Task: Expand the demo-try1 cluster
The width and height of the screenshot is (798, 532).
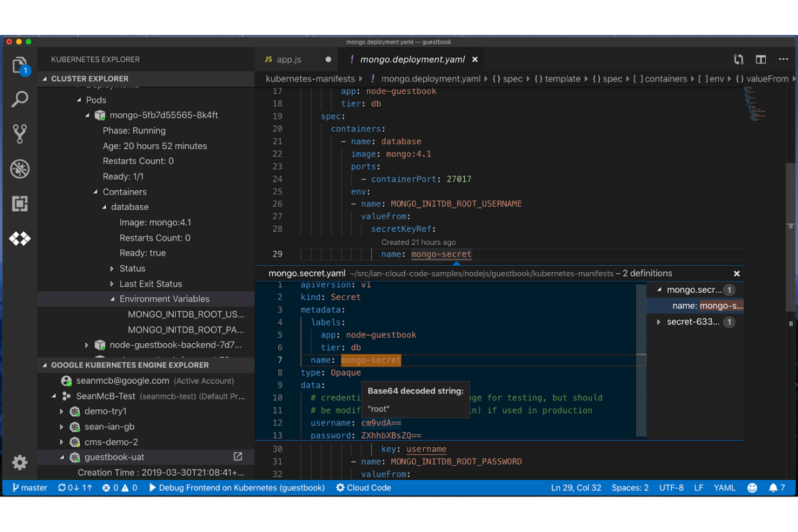Action: coord(61,411)
